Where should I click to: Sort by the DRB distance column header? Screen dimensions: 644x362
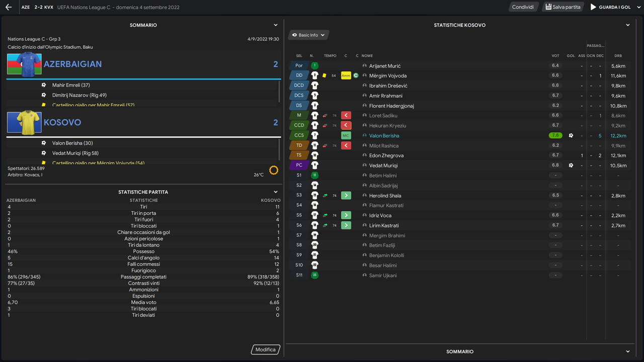point(618,56)
